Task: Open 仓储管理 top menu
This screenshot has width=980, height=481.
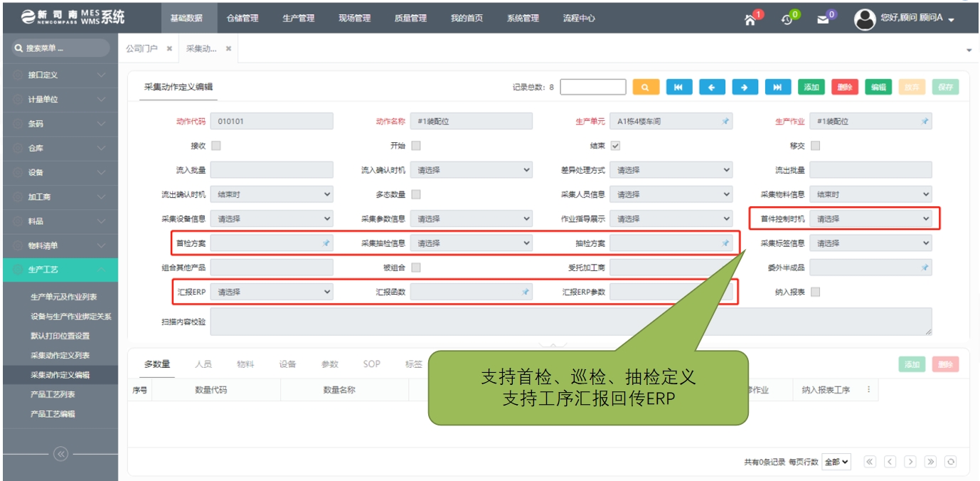Action: pos(243,18)
